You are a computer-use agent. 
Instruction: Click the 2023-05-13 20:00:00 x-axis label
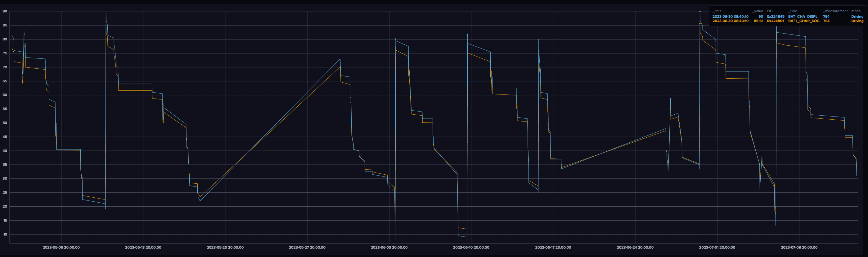143,247
